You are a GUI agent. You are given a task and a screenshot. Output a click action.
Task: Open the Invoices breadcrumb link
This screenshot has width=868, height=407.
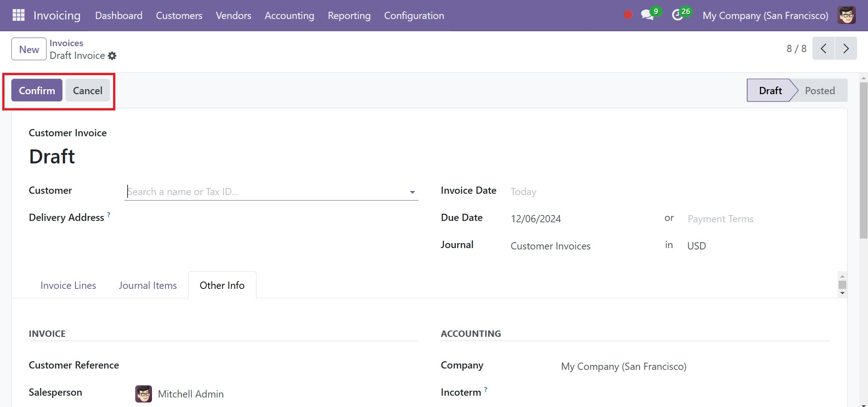coord(66,43)
